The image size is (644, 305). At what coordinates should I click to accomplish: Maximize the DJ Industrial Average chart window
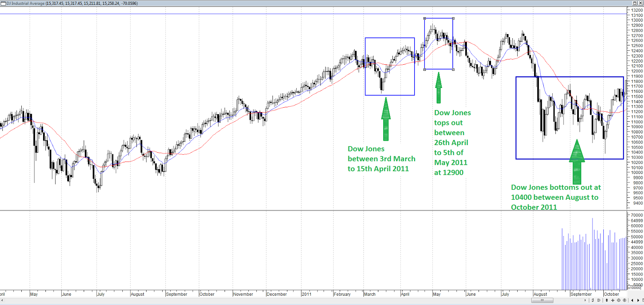tap(635, 3)
